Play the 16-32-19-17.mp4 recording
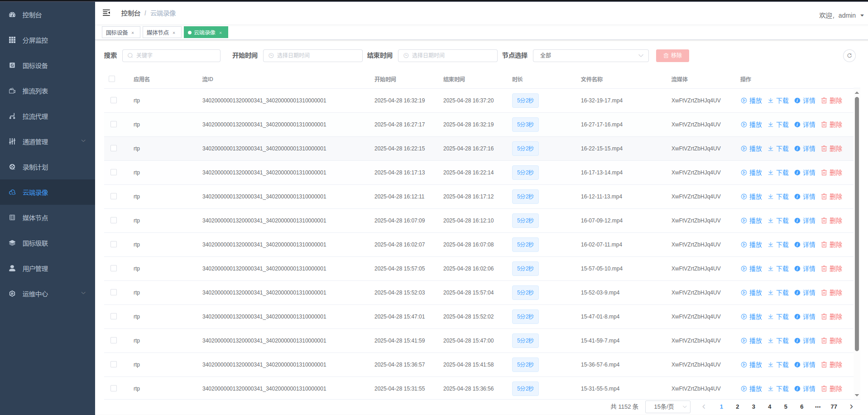This screenshot has height=415, width=868. coord(751,101)
